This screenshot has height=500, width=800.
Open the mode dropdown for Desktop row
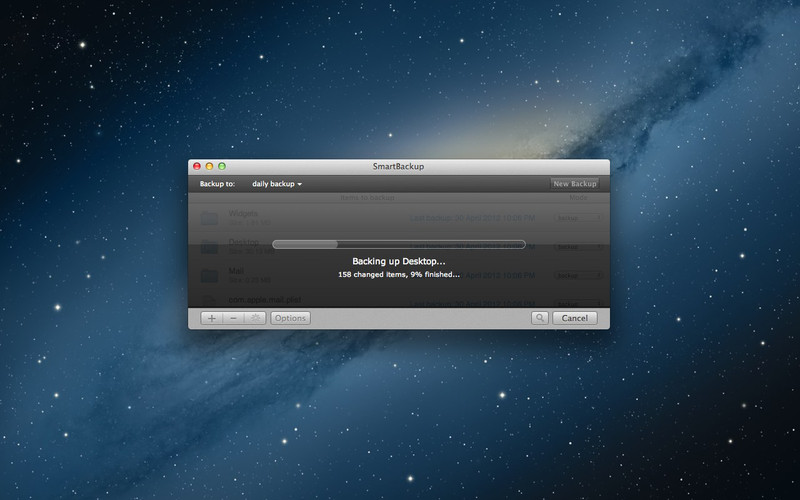click(579, 247)
